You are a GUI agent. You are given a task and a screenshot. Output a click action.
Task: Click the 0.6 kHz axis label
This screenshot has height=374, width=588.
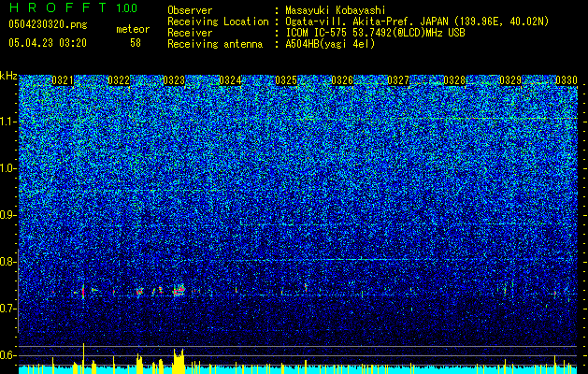pyautogui.click(x=7, y=355)
